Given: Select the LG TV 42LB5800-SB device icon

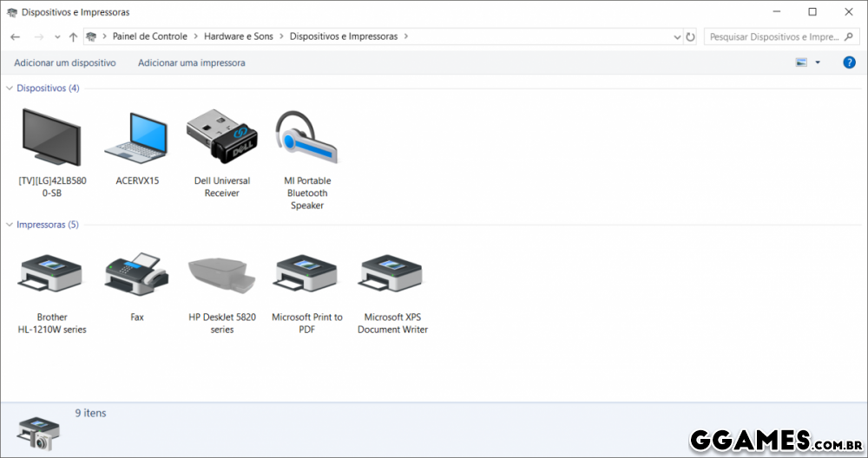Looking at the screenshot, I should [50, 139].
